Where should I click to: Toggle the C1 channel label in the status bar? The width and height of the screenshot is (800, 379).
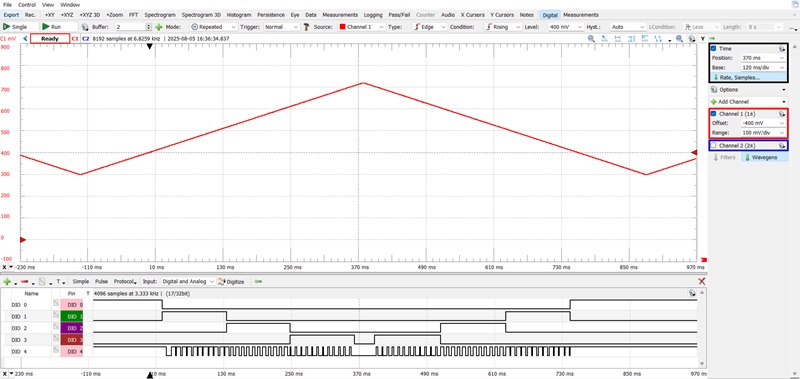75,38
